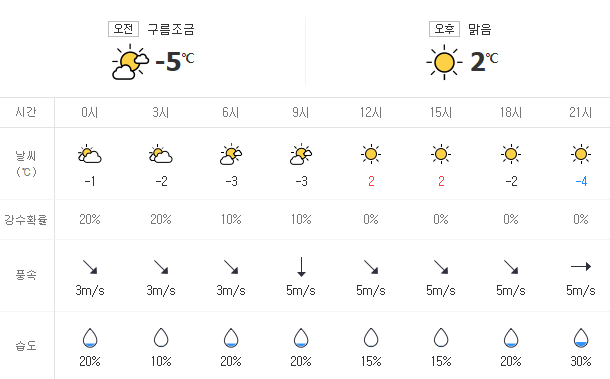Viewport: 610px width, 379px height.
Task: Click the east wind arrow at 21시
Action: pyautogui.click(x=581, y=267)
